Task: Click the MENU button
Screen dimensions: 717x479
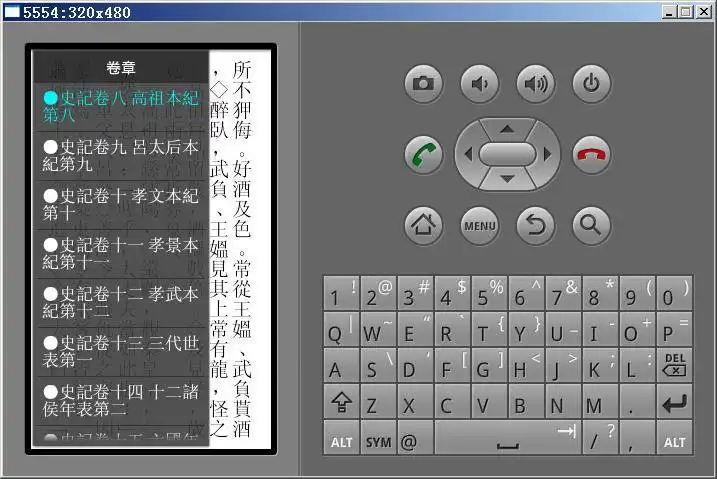Action: click(480, 225)
